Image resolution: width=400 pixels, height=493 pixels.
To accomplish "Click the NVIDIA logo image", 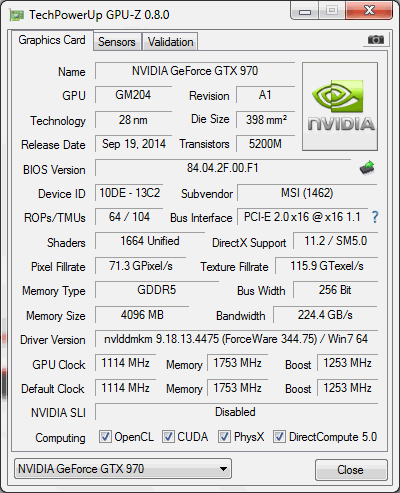I will tap(340, 106).
